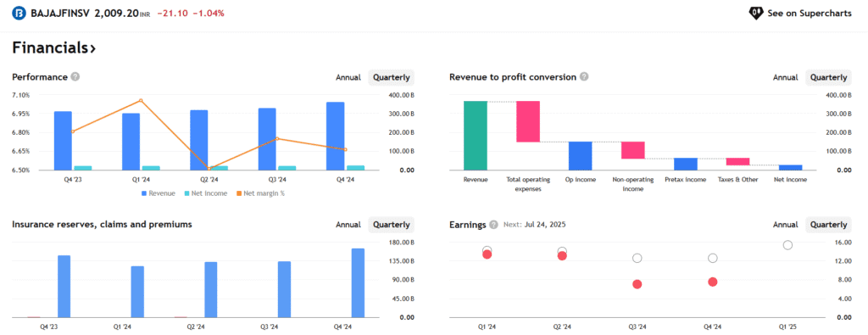Switch Earnings chart to Annual
868x335 pixels.
click(x=786, y=225)
